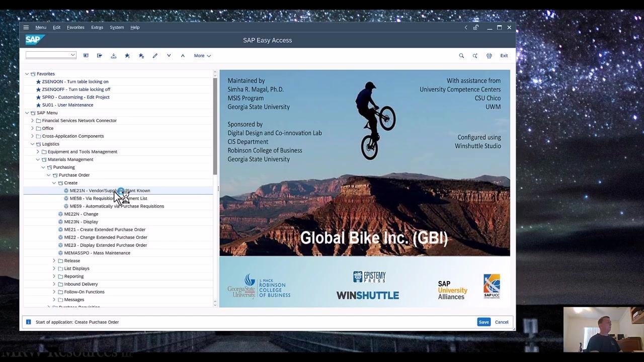
Task: Select MEMASSPO - Mass Maintenance transaction
Action: point(97,253)
